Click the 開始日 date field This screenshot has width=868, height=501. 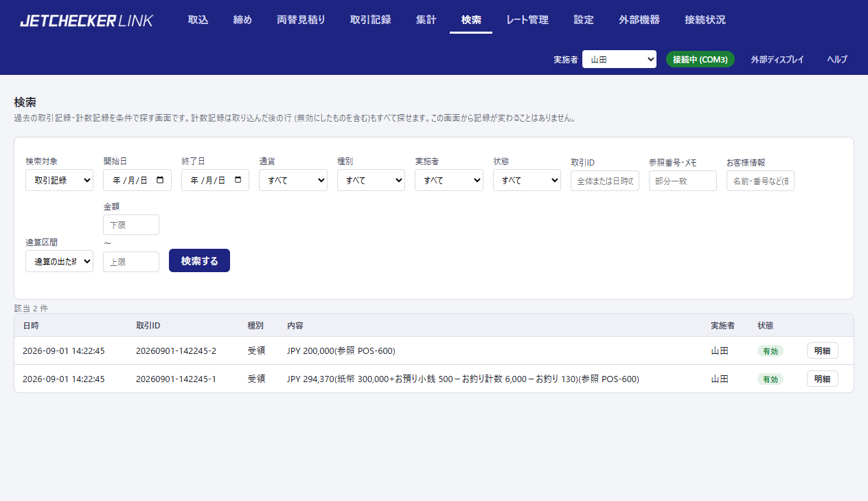(x=137, y=180)
